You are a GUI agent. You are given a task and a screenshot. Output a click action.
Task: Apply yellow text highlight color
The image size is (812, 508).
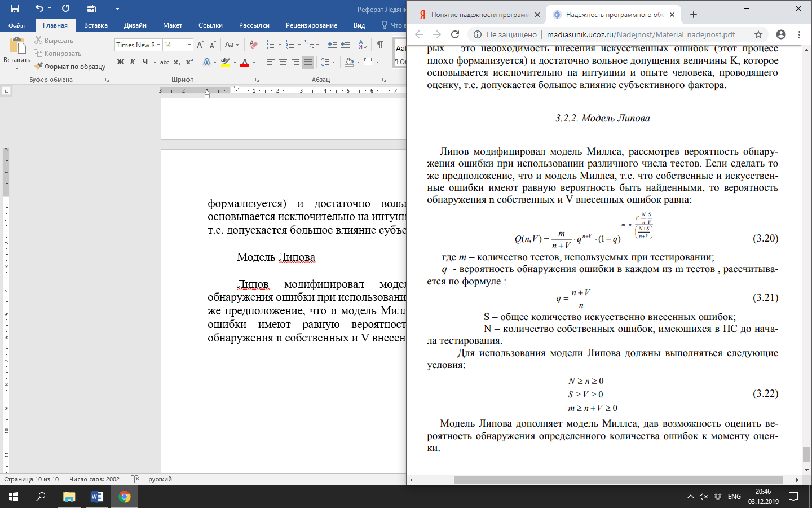226,62
